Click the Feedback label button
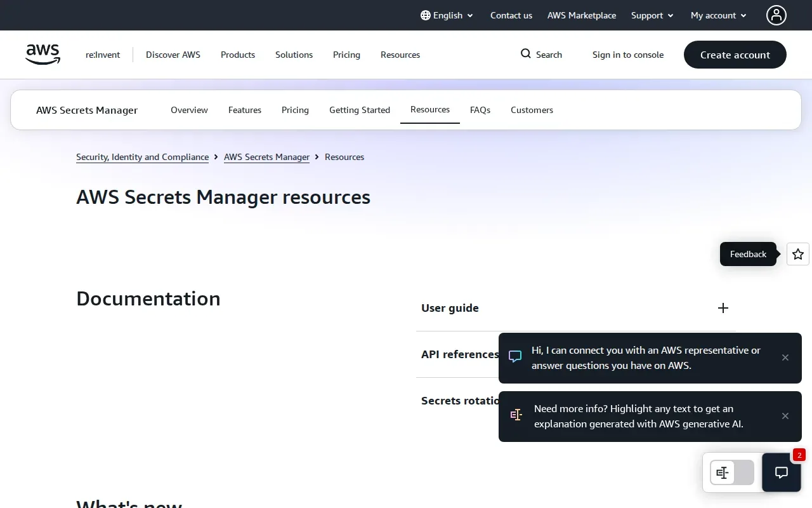Viewport: 812px width, 508px height. [x=748, y=254]
